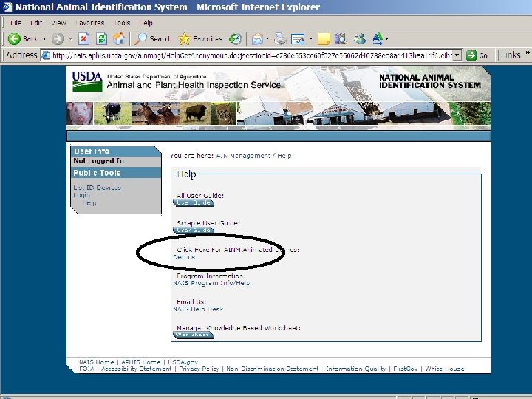532x399 pixels.
Task: Open Accessibility Statement footer link
Action: click(137, 369)
